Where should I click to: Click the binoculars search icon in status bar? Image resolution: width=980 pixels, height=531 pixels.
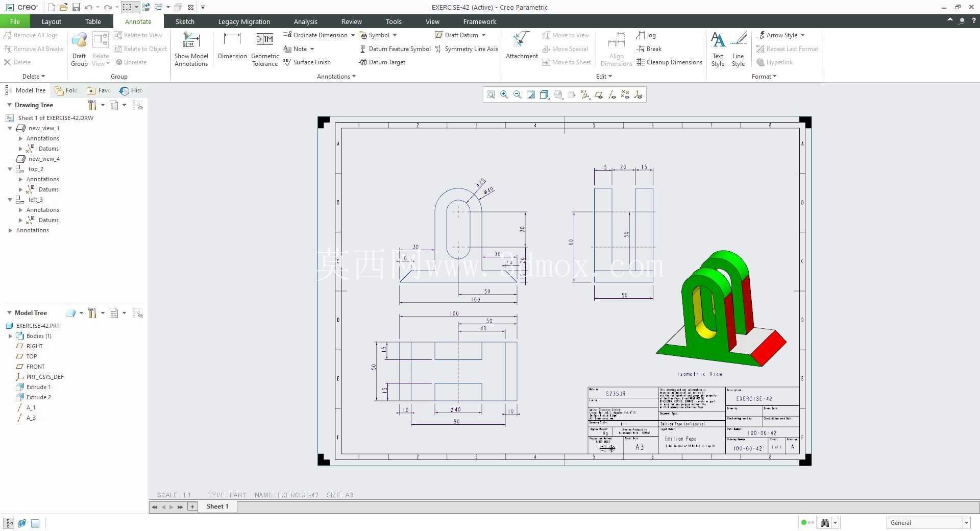coord(824,522)
